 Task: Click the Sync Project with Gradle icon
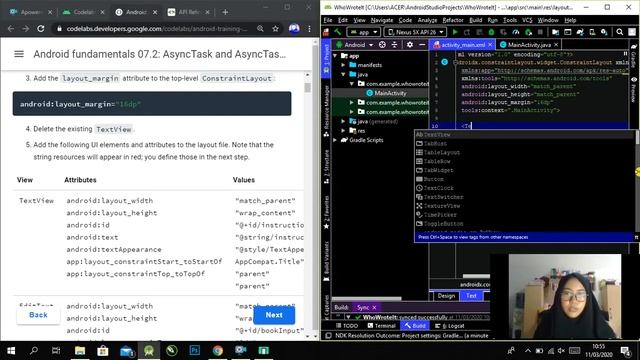[x=580, y=32]
